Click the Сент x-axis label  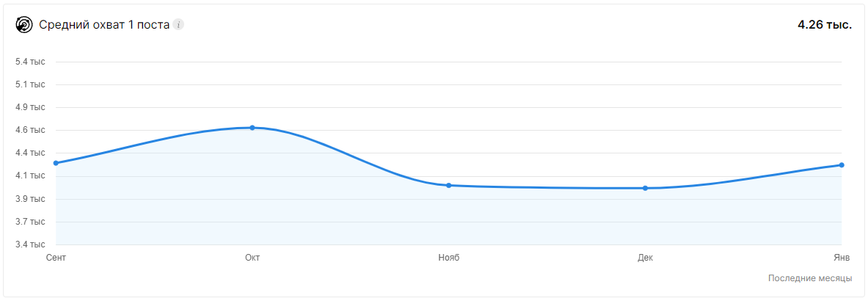56,258
